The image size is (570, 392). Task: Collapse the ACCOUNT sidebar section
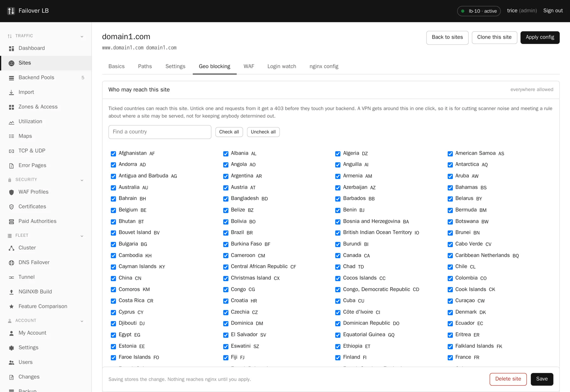pyautogui.click(x=82, y=321)
